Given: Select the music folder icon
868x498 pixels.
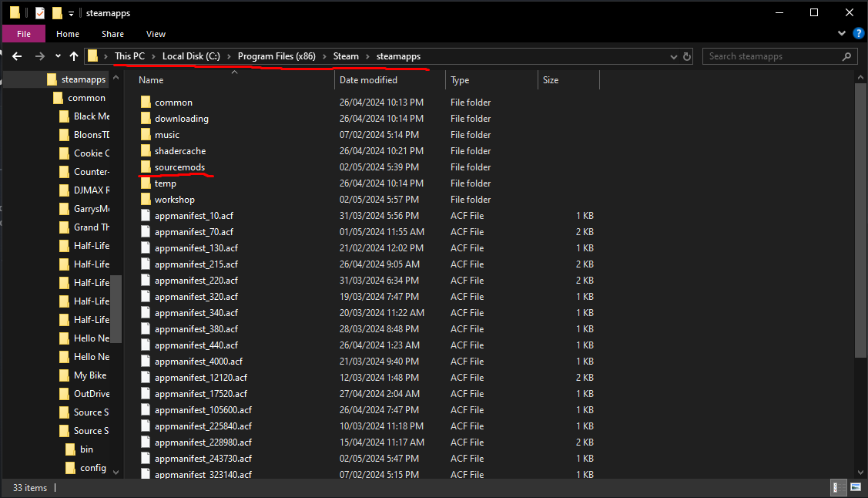Looking at the screenshot, I should click(x=146, y=135).
